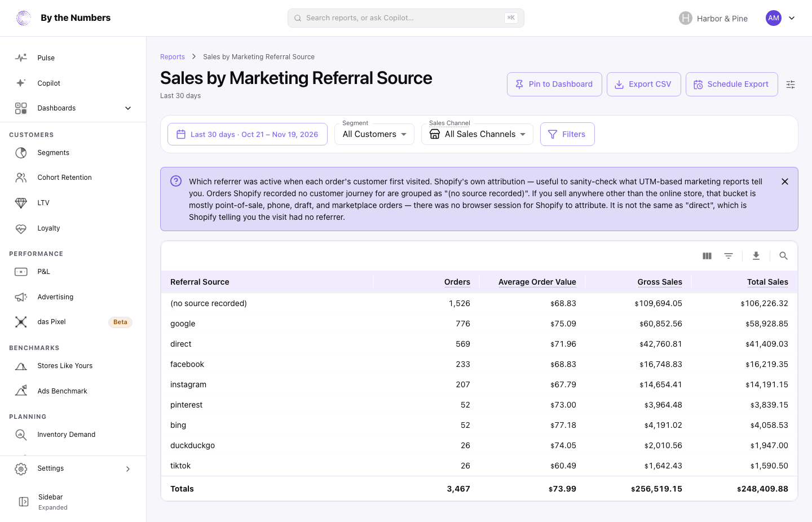Open the All Sales Channels dropdown
This screenshot has width=812, height=522.
pos(477,134)
